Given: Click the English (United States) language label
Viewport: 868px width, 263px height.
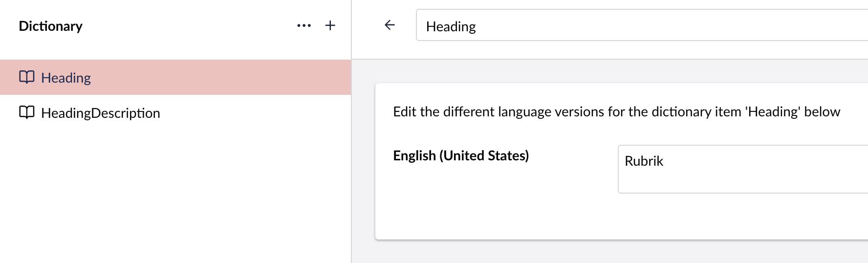Looking at the screenshot, I should coord(461,155).
